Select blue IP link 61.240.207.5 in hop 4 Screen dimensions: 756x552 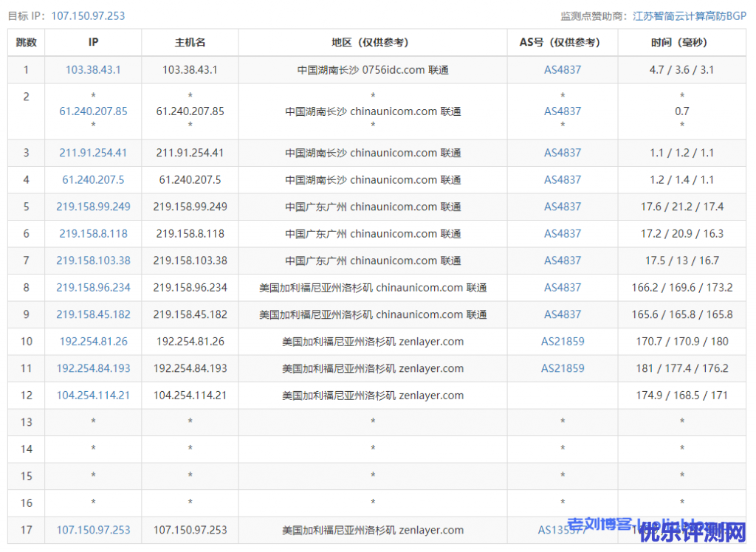pos(93,180)
